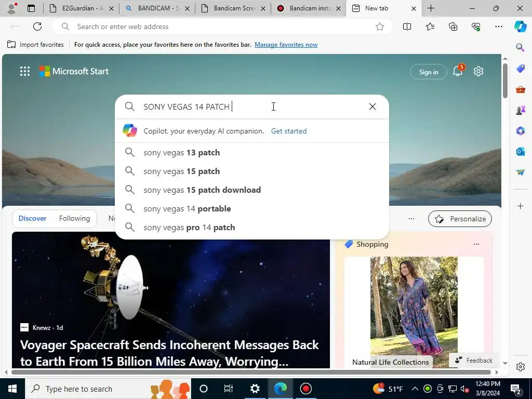Open sidebar Outlook icon
Viewport: 532px width, 399px height.
[x=520, y=151]
